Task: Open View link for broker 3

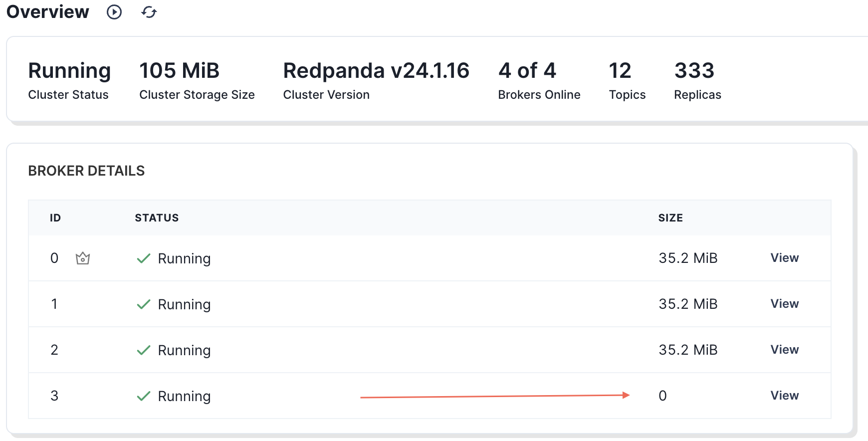Action: (784, 396)
